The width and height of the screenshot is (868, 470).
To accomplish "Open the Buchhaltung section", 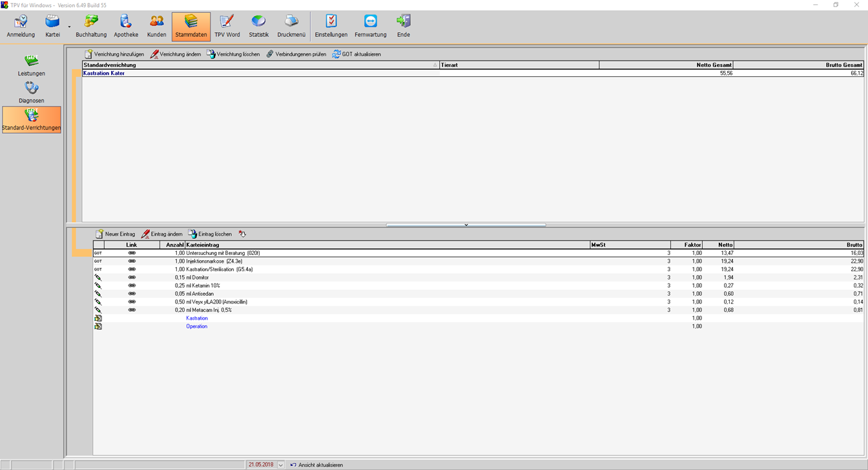I will (x=91, y=26).
